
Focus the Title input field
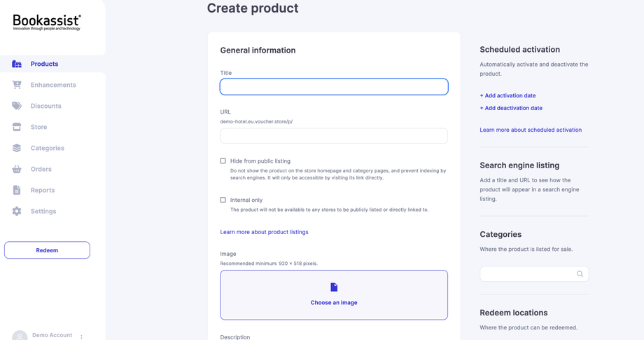click(334, 87)
